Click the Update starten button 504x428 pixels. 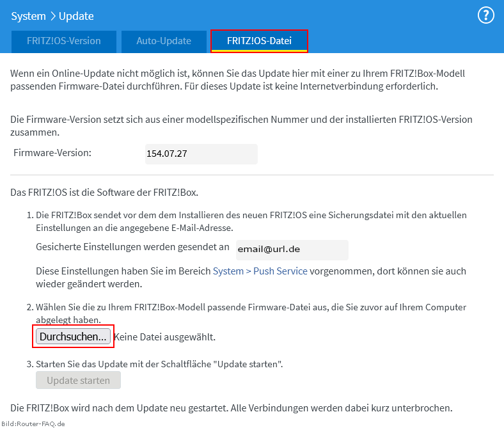click(78, 380)
